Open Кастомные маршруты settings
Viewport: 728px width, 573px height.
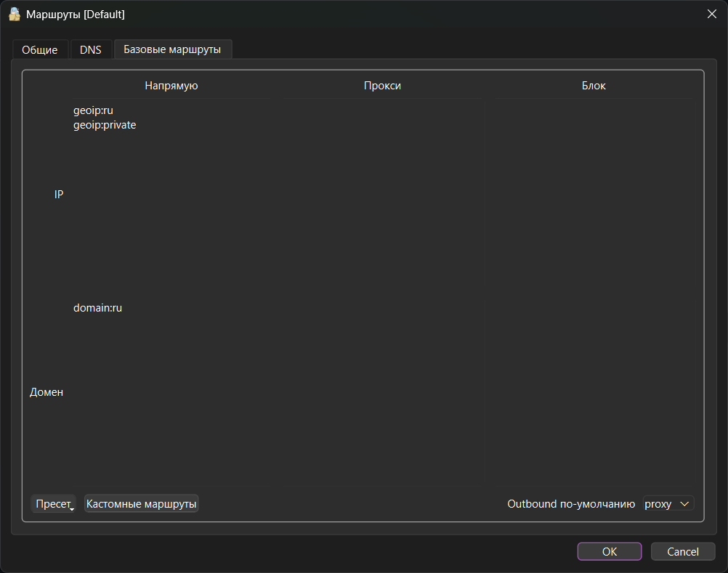(x=141, y=504)
